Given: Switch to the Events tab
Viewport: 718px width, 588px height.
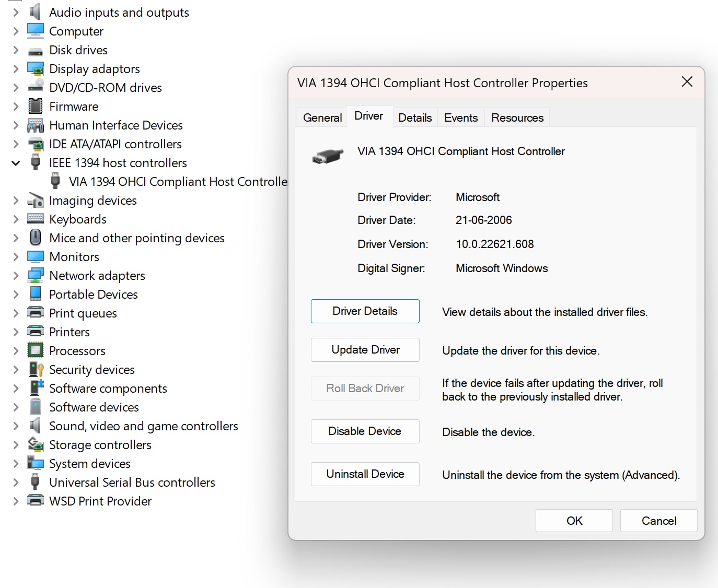Looking at the screenshot, I should click(x=461, y=117).
